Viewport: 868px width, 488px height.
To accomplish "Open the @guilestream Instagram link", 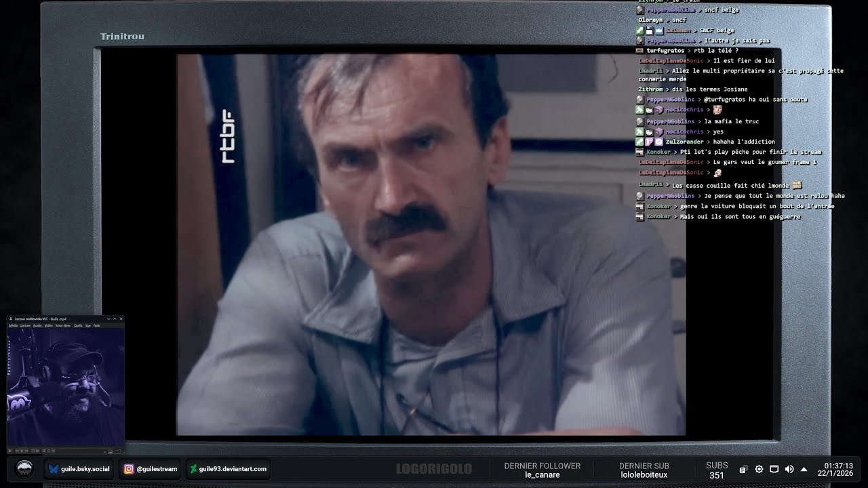I will tap(151, 469).
